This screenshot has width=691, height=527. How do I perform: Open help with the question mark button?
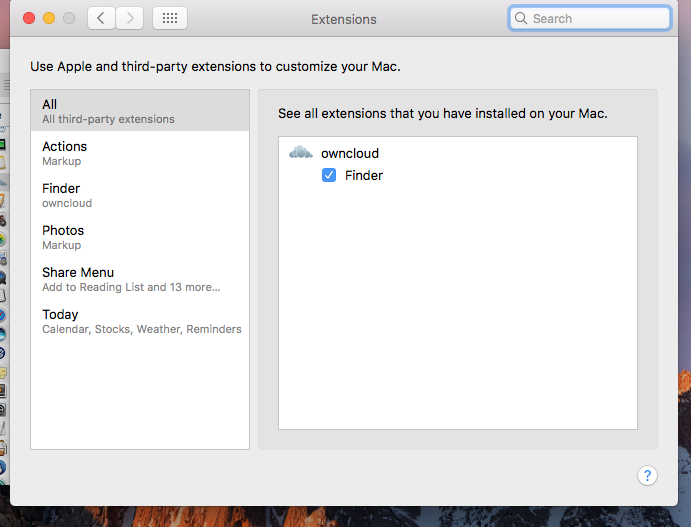pos(647,475)
